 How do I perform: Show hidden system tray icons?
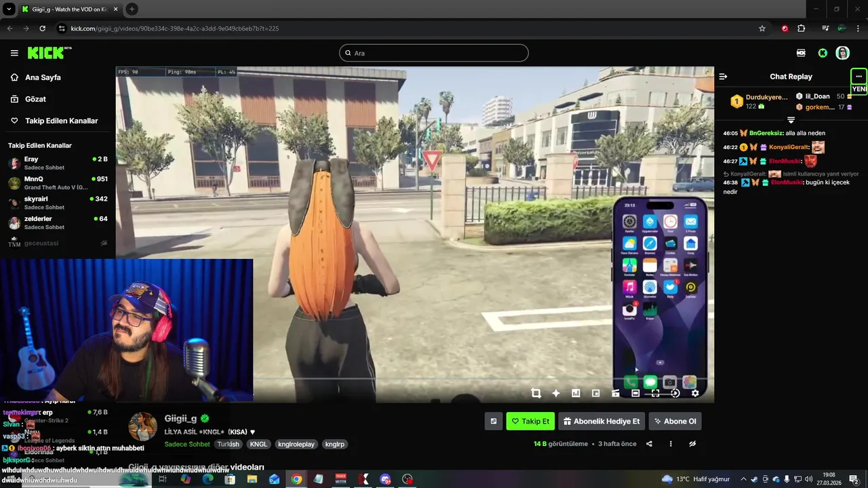[x=743, y=479]
